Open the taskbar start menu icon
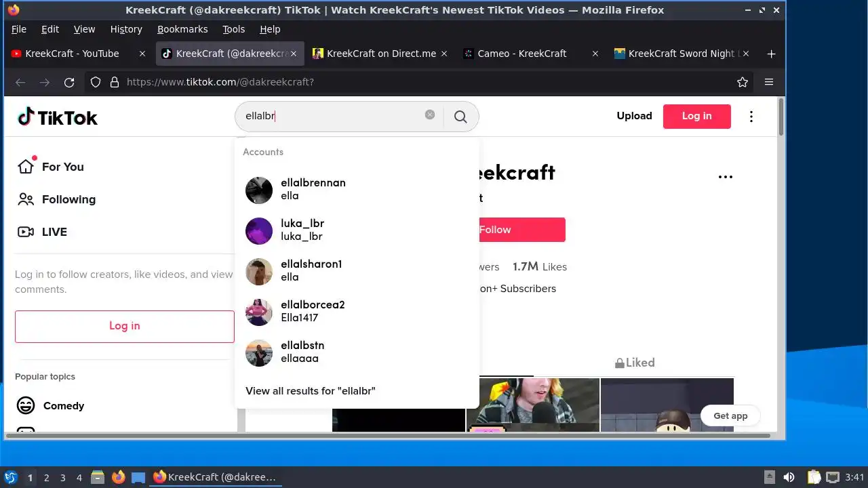 10,477
